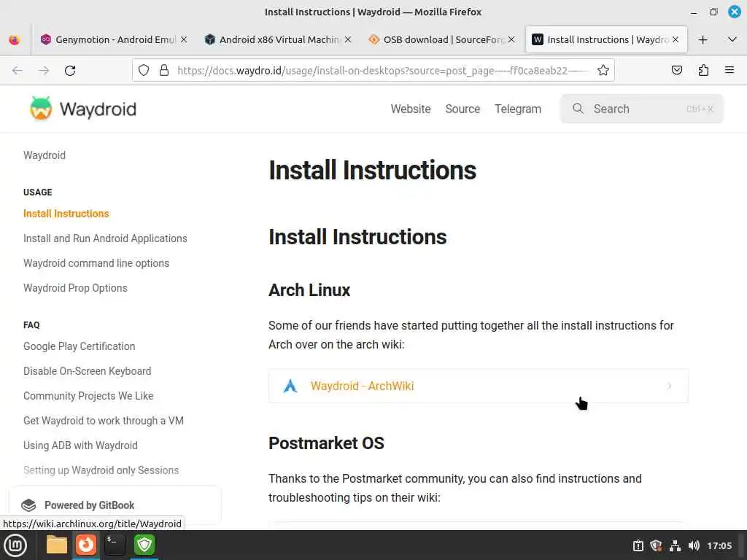Open the Linux Mint start menu
This screenshot has height=560, width=747.
[x=15, y=545]
